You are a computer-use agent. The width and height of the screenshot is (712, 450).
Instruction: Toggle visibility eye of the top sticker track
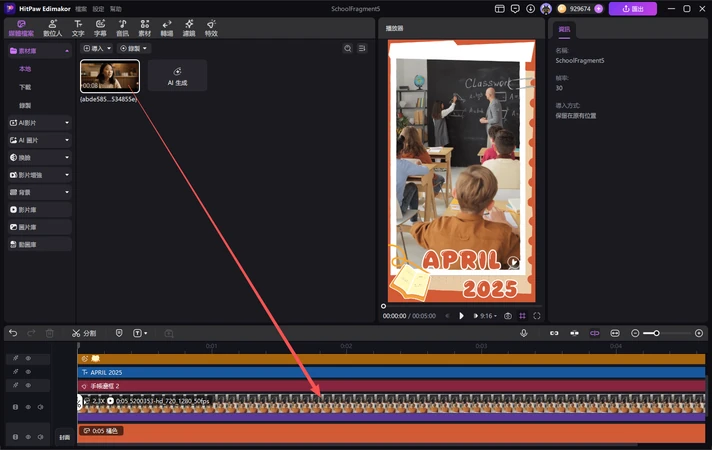click(28, 358)
